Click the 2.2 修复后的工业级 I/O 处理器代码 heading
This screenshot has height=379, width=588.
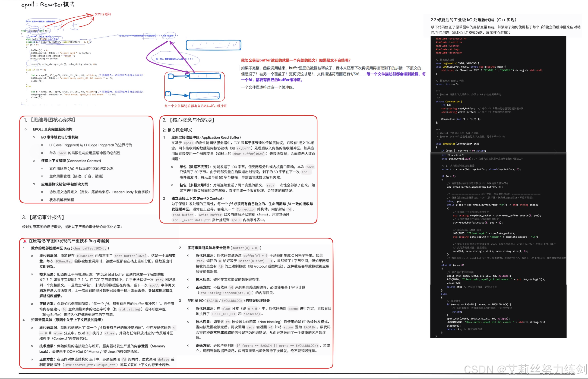coord(474,20)
